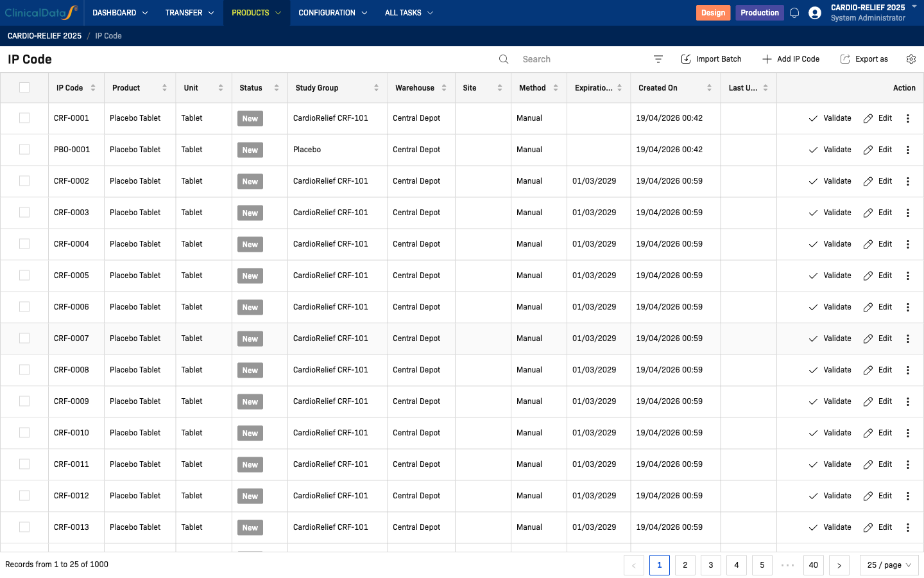Click the table settings gear icon

pos(911,59)
